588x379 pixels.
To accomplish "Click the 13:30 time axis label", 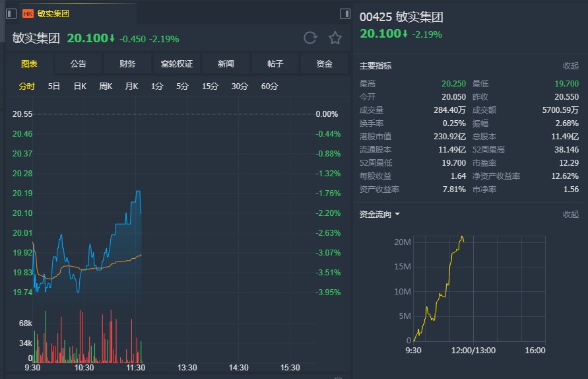I will coord(187,368).
